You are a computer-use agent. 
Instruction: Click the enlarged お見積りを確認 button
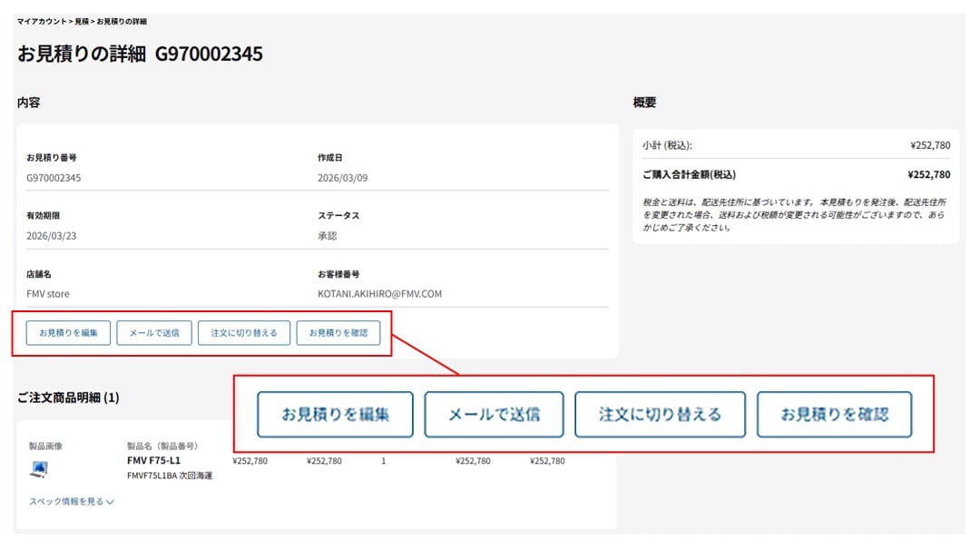click(x=834, y=414)
